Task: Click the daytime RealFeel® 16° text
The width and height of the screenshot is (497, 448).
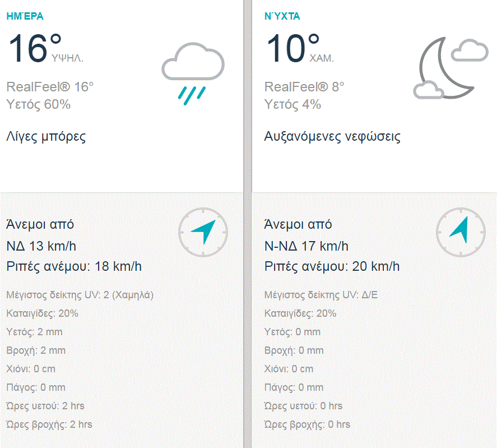Action: click(x=50, y=87)
